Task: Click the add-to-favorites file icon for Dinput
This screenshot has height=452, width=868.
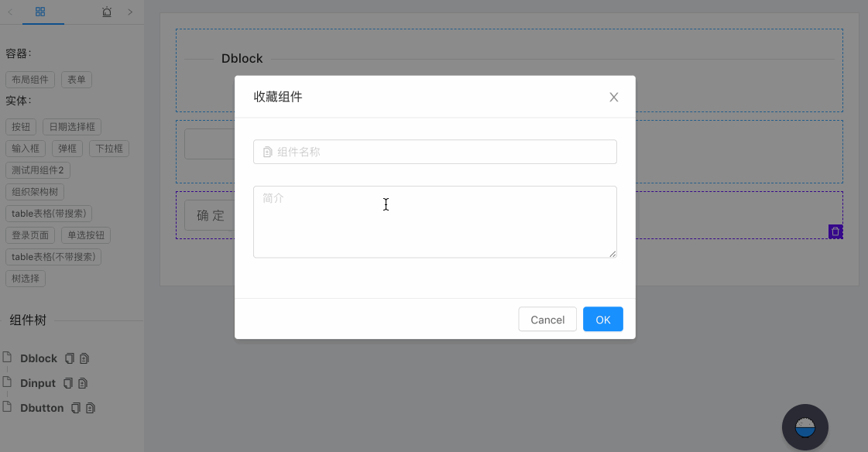Action: click(x=83, y=383)
